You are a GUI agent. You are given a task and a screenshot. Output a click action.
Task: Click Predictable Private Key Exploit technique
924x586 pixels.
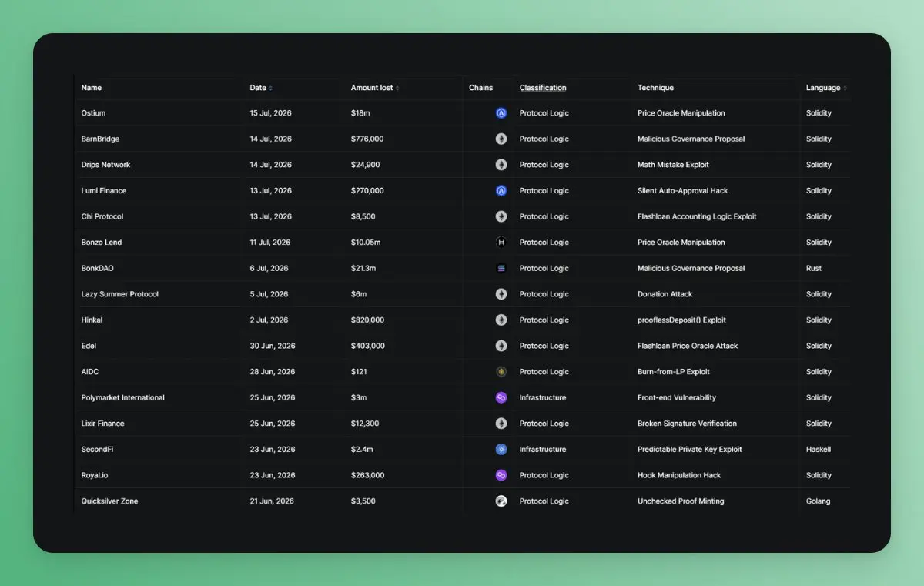click(x=690, y=450)
